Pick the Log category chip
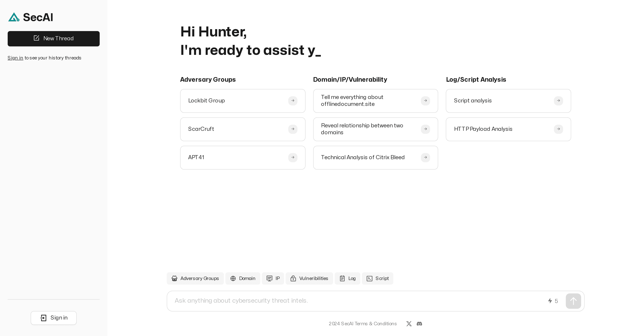 [347, 278]
